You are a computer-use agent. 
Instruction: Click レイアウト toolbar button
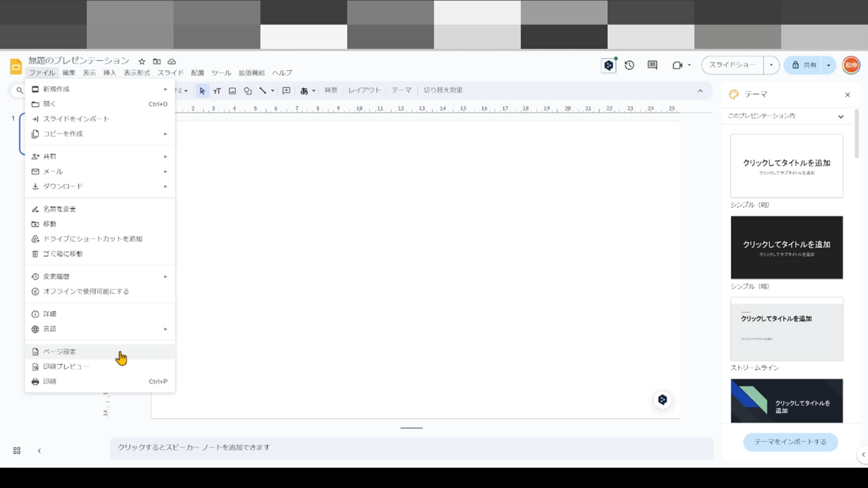pos(364,90)
